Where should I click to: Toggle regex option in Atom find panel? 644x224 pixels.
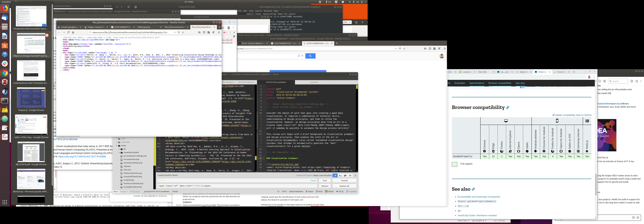[x=335, y=176]
